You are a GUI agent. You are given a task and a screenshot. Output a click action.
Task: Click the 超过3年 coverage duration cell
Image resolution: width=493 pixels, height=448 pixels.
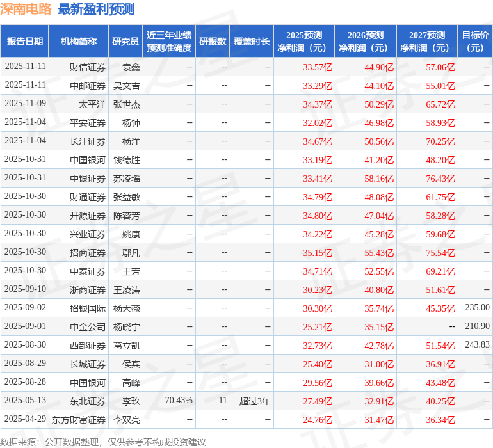(255, 401)
